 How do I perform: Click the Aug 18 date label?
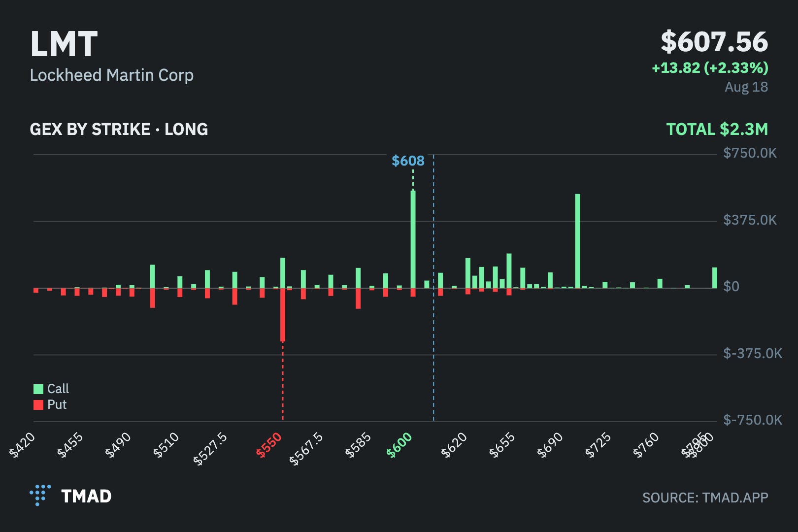coord(746,87)
